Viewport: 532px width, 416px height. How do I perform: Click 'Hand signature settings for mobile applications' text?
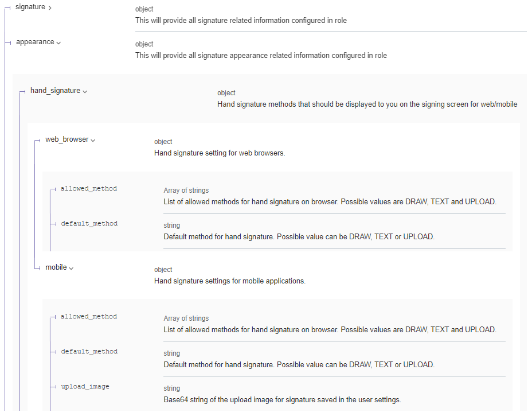(230, 281)
